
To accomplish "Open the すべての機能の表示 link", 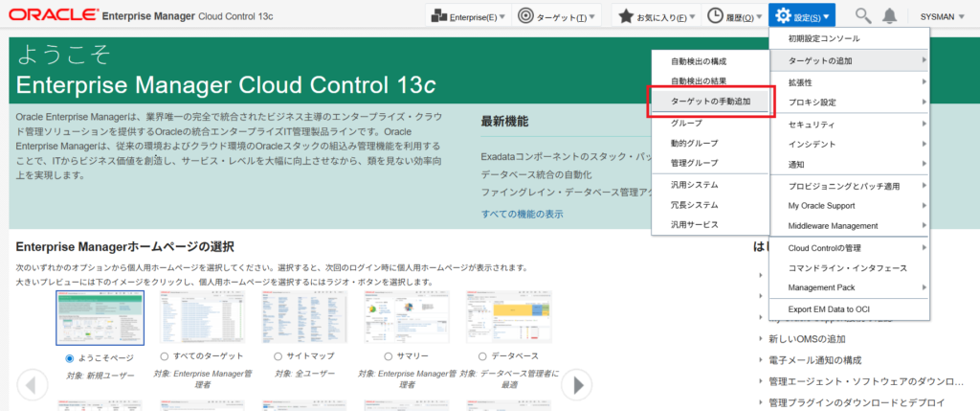I will click(x=522, y=214).
